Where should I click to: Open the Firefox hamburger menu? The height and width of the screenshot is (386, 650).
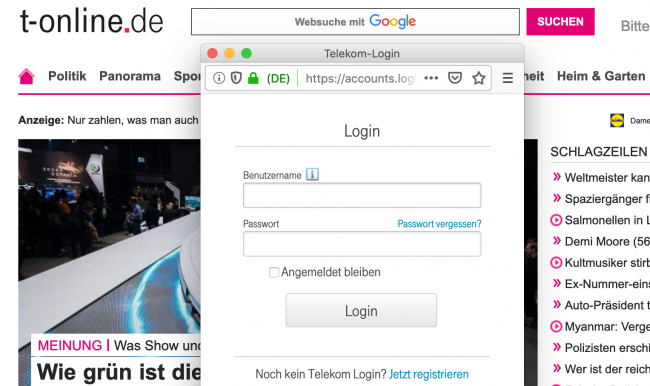click(508, 78)
